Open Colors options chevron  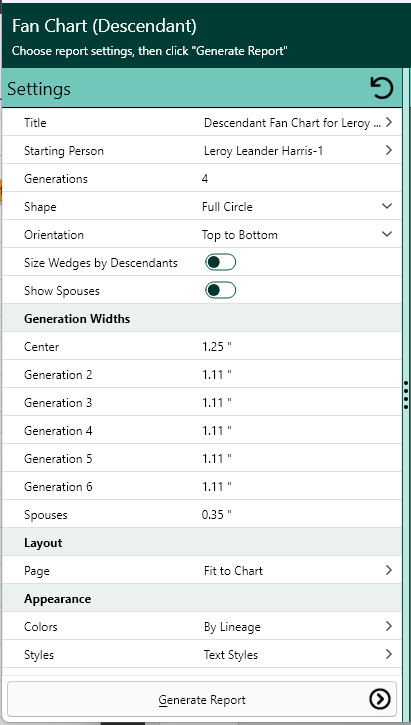(388, 626)
